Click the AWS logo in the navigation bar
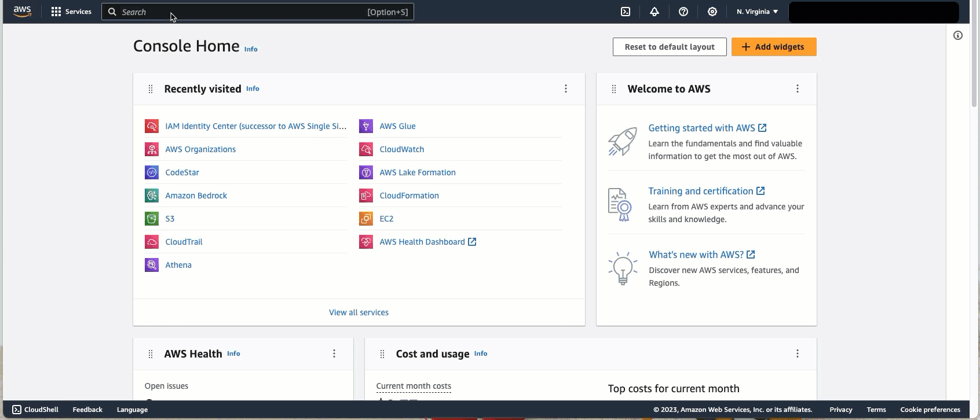Image resolution: width=980 pixels, height=420 pixels. (22, 12)
